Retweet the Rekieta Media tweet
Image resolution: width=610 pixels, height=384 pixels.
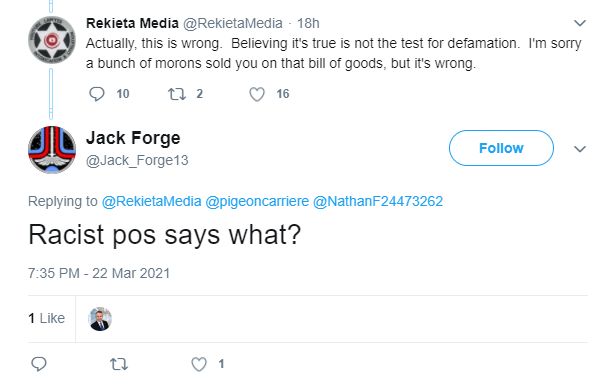177,94
